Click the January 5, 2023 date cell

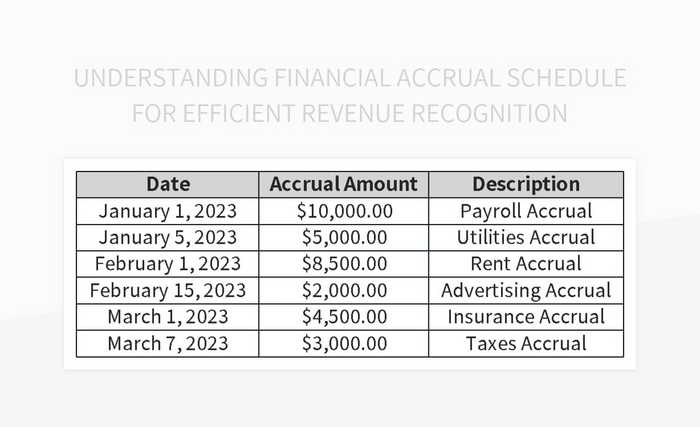coord(168,237)
